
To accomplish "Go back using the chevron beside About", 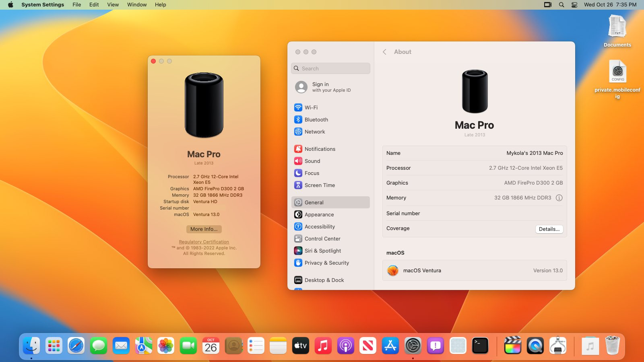I will (x=384, y=52).
